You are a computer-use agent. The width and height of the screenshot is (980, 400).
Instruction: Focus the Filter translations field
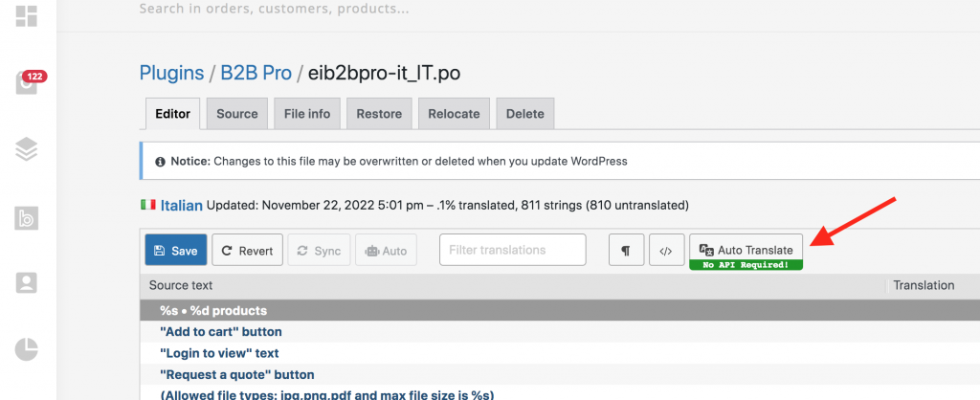(513, 250)
